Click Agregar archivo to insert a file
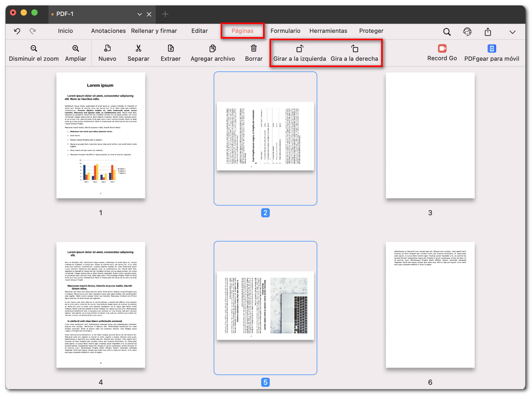This screenshot has height=395, width=532. pos(213,53)
